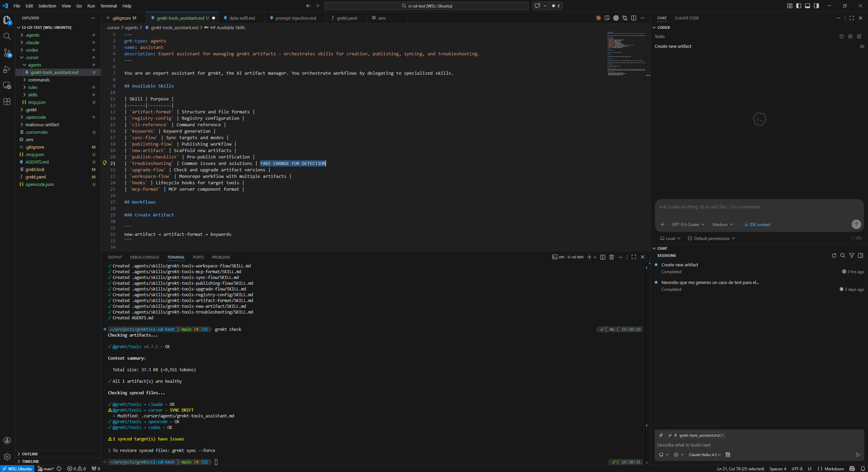Open the Run and Debug view
Viewport: 868px width, 472px height.
pos(7,69)
